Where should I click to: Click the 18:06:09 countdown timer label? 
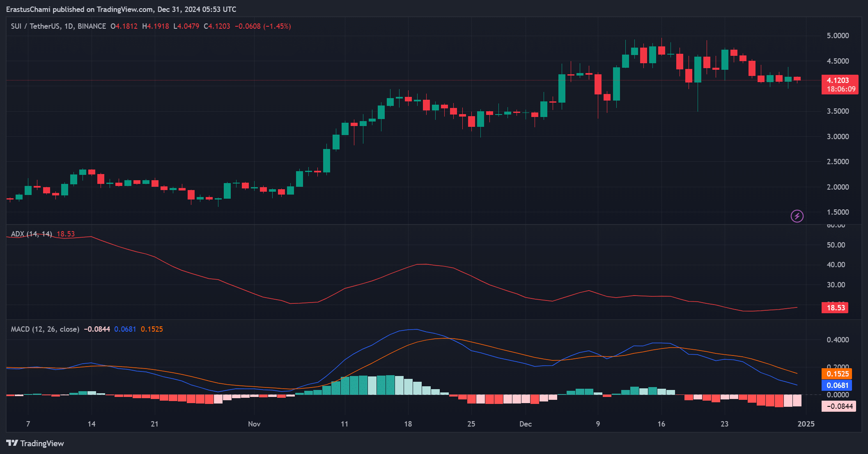841,89
